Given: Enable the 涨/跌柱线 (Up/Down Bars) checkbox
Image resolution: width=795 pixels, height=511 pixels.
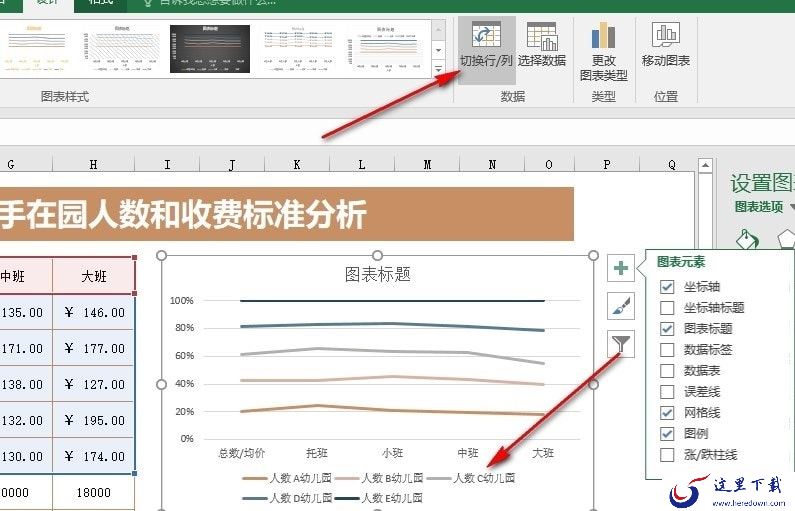Looking at the screenshot, I should [667, 455].
